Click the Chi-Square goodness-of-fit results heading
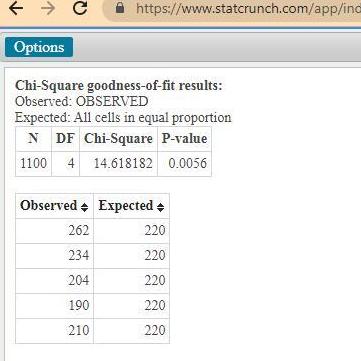 [x=118, y=86]
